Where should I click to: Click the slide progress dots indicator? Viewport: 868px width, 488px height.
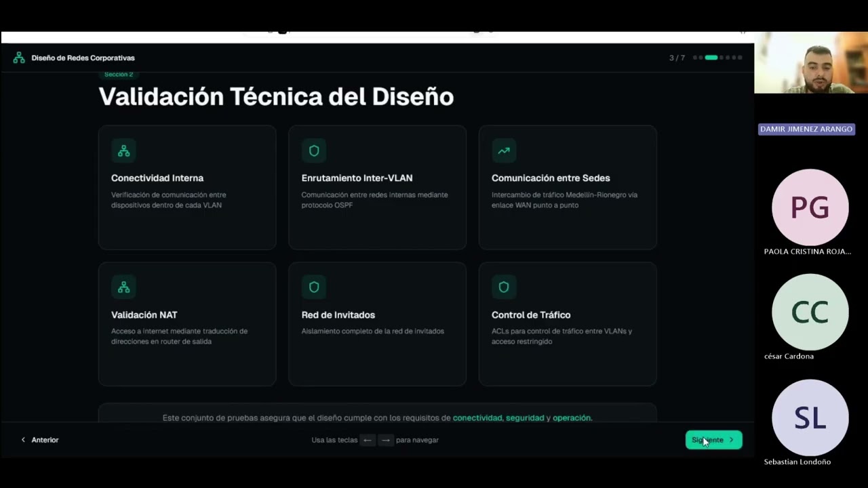pyautogui.click(x=717, y=58)
